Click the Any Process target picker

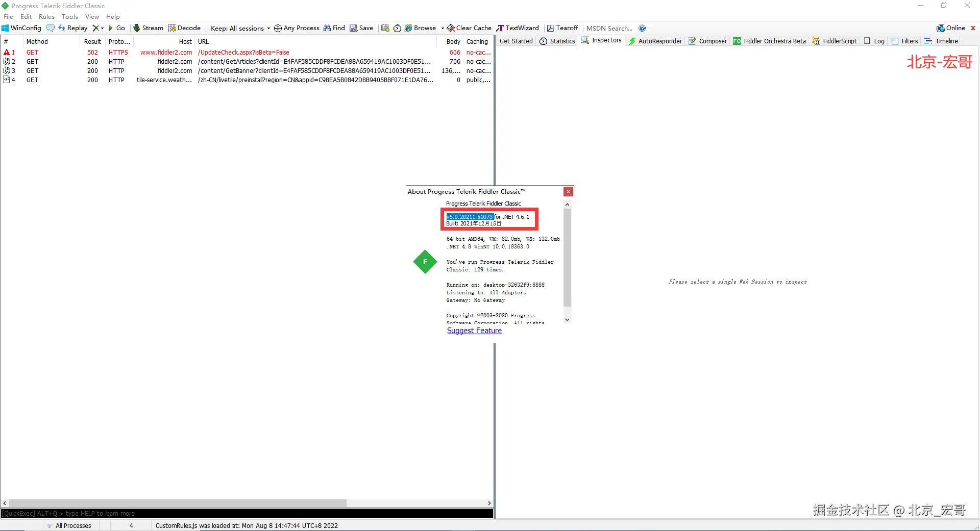297,28
